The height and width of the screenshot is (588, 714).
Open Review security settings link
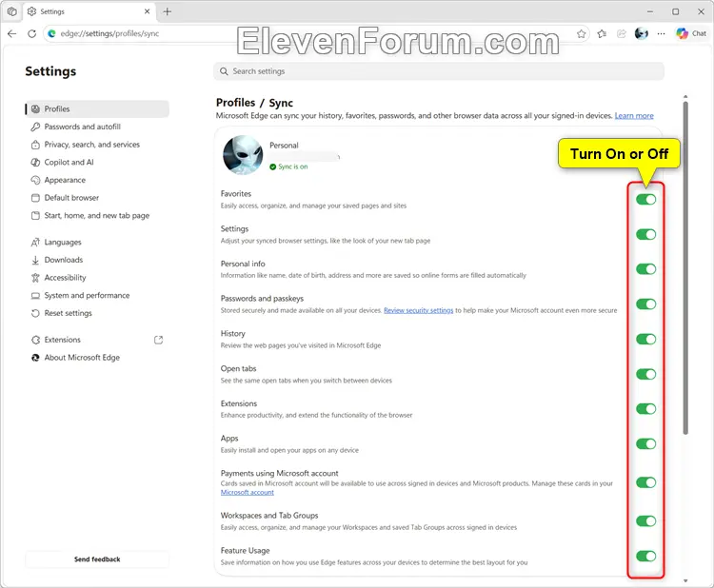pyautogui.click(x=419, y=310)
